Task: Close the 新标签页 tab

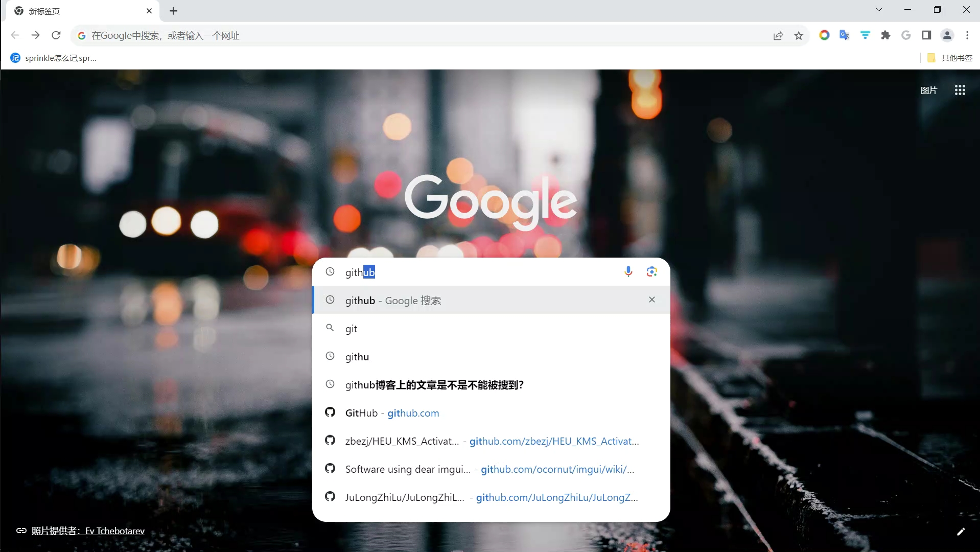Action: (149, 11)
